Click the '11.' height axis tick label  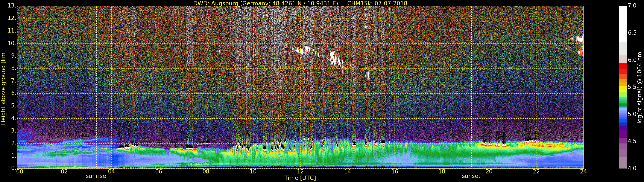click(12, 31)
